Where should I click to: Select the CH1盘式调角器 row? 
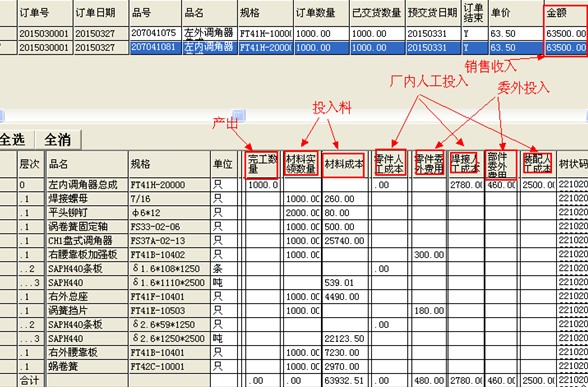point(294,240)
